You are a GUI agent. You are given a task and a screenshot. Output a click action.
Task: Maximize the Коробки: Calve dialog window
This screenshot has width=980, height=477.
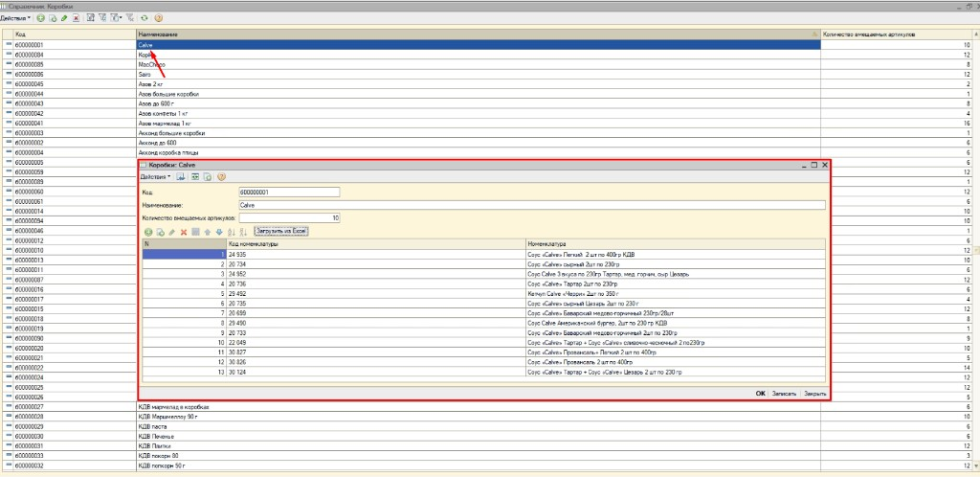813,165
